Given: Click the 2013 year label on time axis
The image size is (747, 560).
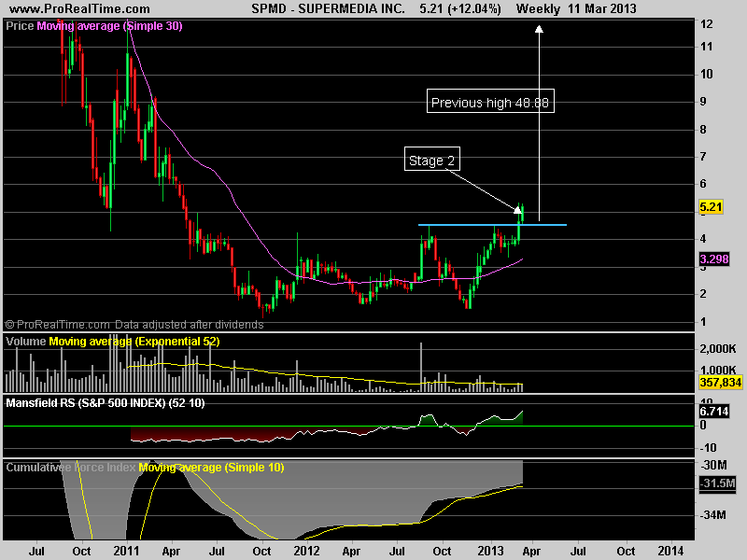Looking at the screenshot, I should click(491, 551).
